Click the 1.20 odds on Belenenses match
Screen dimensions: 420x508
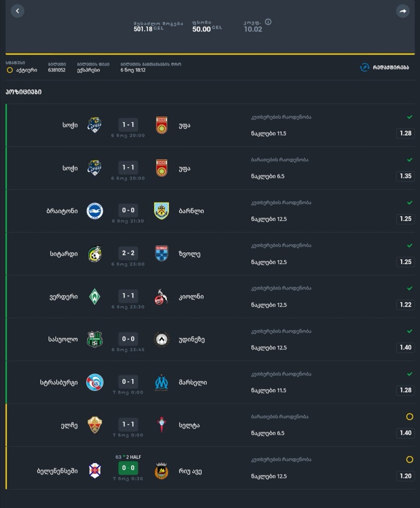pos(406,476)
